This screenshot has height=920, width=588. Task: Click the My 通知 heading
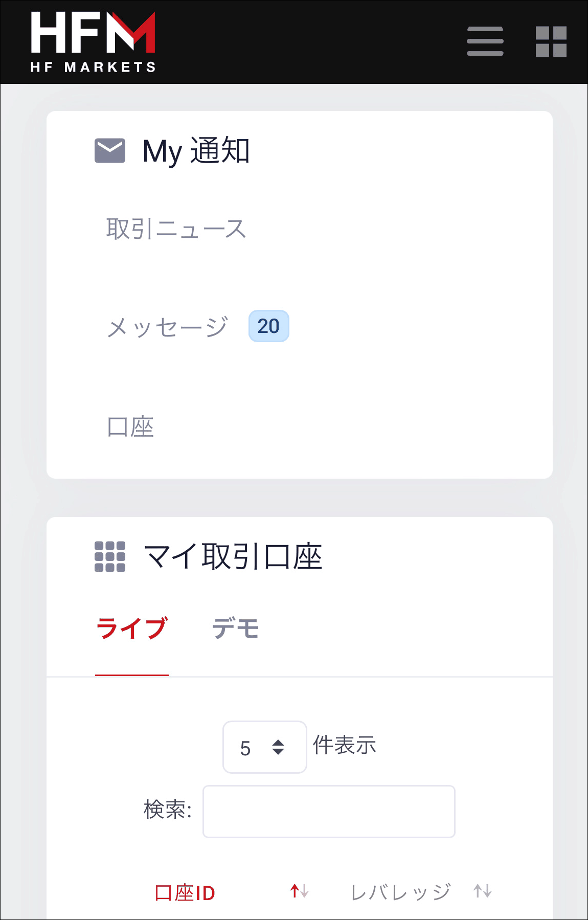(x=196, y=151)
